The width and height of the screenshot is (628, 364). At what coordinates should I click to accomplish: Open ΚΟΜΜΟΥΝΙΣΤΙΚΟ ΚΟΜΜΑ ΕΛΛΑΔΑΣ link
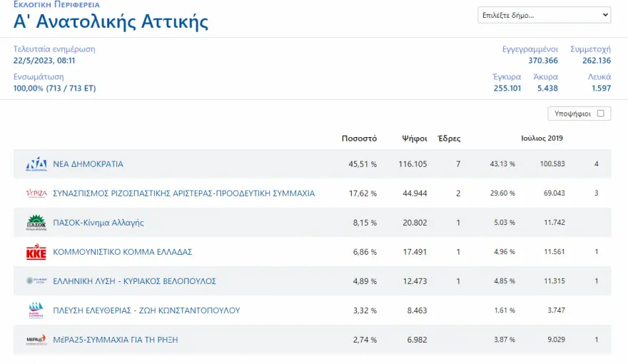click(122, 252)
